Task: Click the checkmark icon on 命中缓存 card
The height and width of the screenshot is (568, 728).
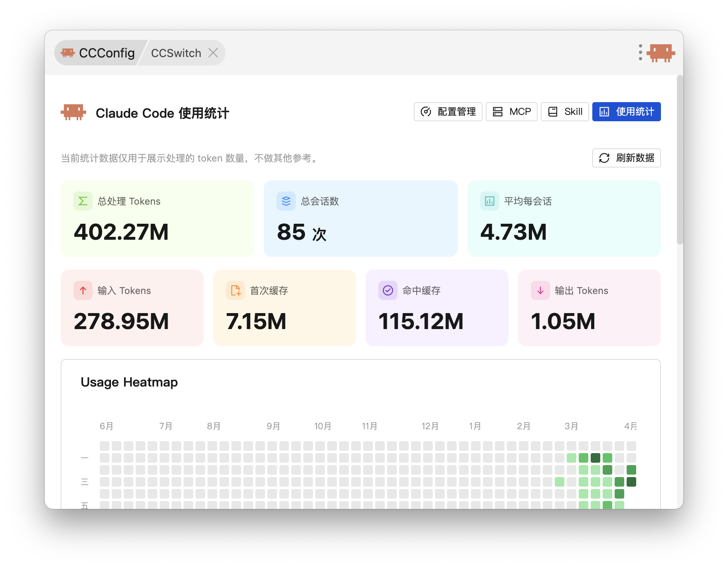Action: click(388, 290)
